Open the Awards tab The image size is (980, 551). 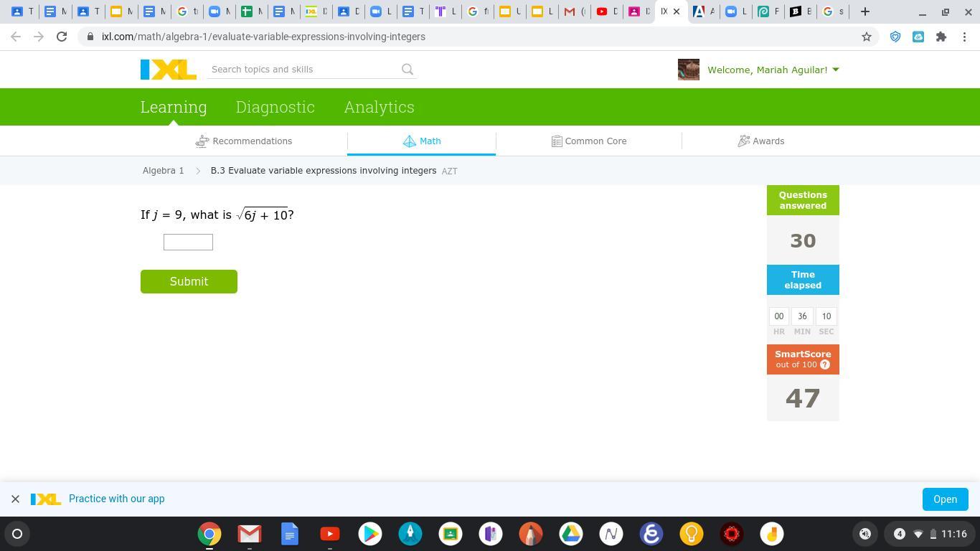tap(761, 141)
